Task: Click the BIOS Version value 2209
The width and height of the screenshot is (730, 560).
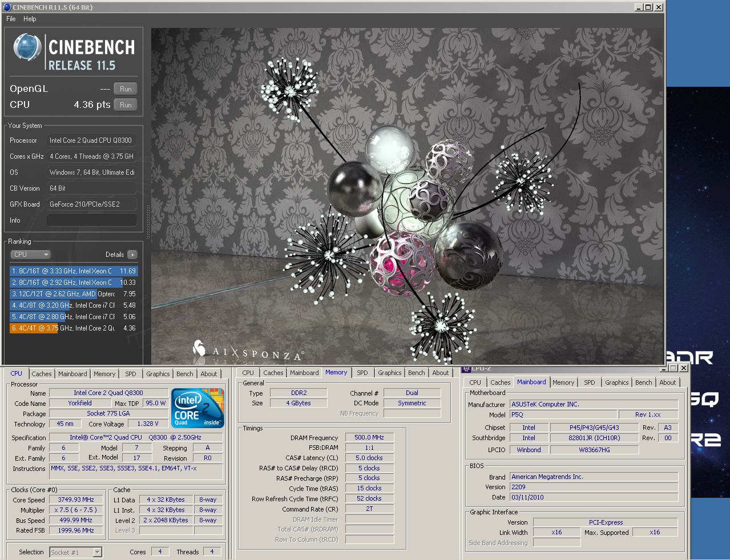Action: pyautogui.click(x=594, y=487)
